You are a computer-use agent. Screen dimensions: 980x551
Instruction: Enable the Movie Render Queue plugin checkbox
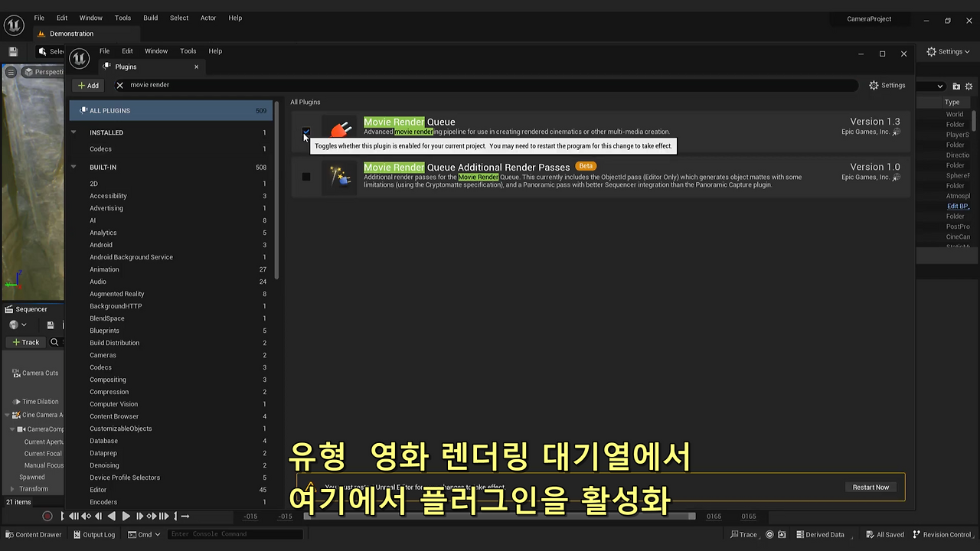(x=306, y=132)
